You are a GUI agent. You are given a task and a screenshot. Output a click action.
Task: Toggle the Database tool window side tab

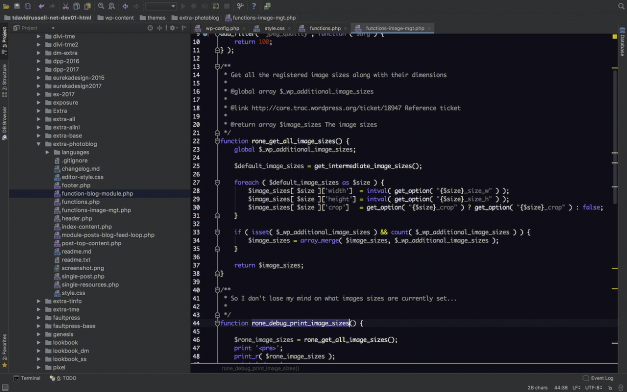[623, 42]
